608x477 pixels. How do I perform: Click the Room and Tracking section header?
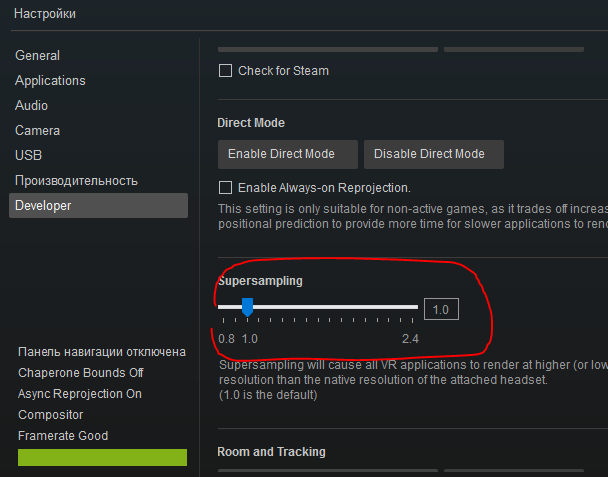tap(271, 452)
